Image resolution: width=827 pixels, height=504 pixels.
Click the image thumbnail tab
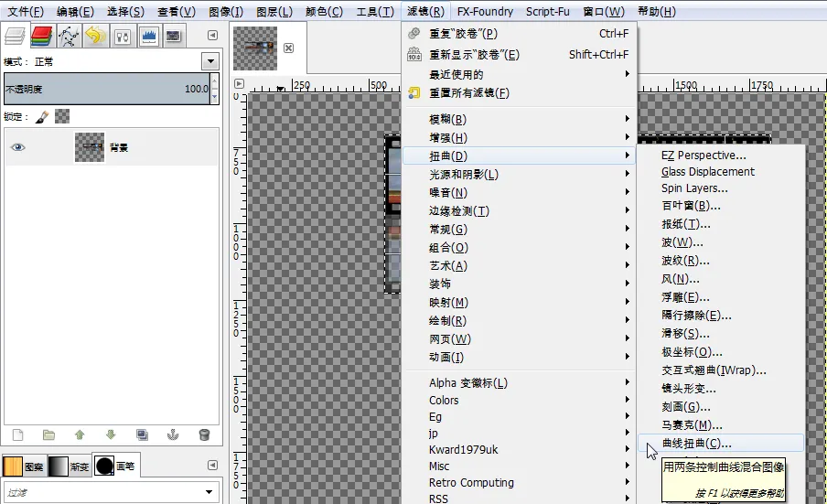point(255,48)
